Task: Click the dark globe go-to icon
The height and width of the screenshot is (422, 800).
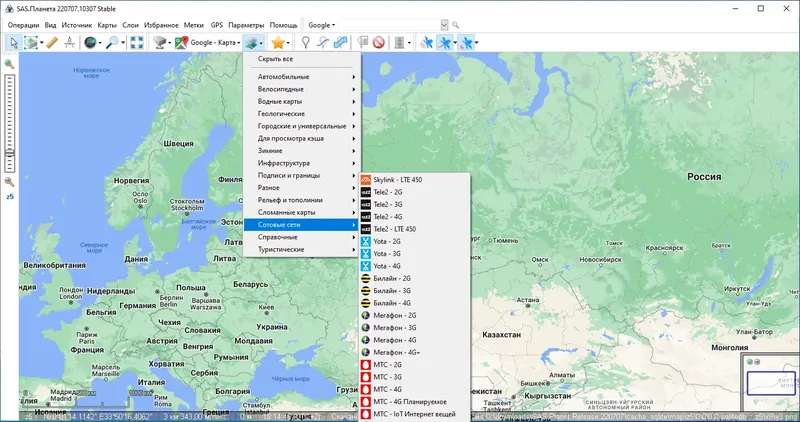Action: (90, 43)
